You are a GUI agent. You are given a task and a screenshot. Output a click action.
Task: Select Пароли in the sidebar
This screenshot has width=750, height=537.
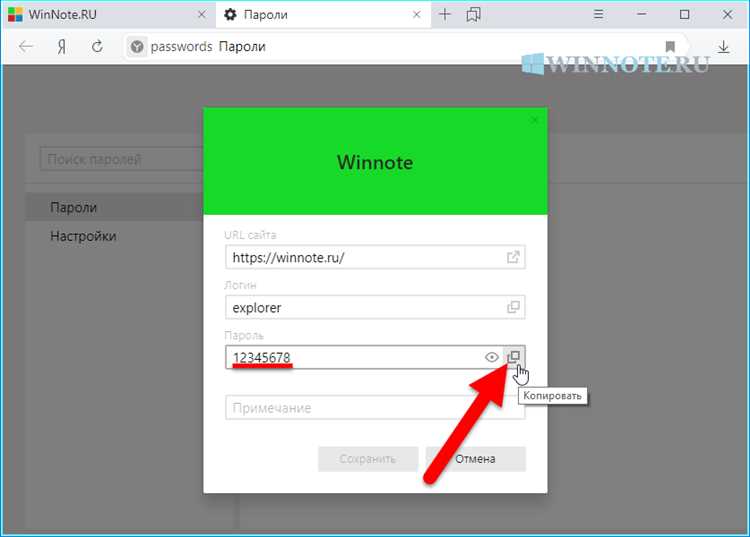point(74,207)
